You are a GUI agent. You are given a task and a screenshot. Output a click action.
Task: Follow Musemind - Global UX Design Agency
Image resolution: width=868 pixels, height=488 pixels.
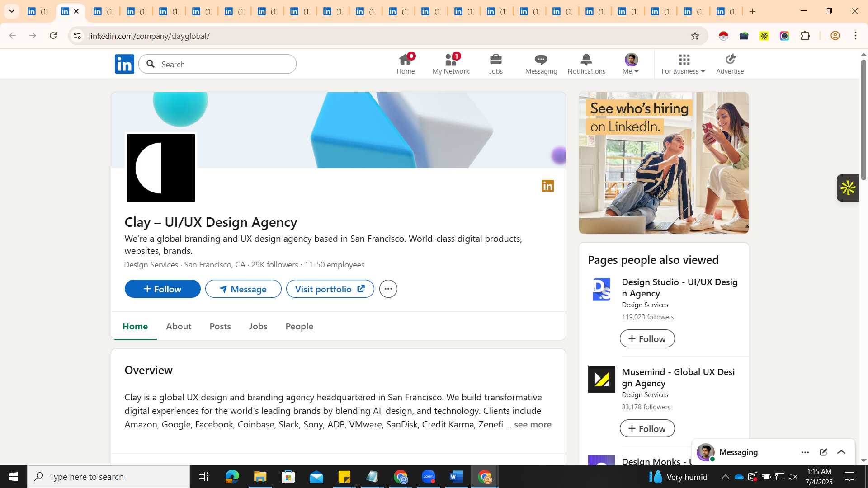[x=647, y=428]
